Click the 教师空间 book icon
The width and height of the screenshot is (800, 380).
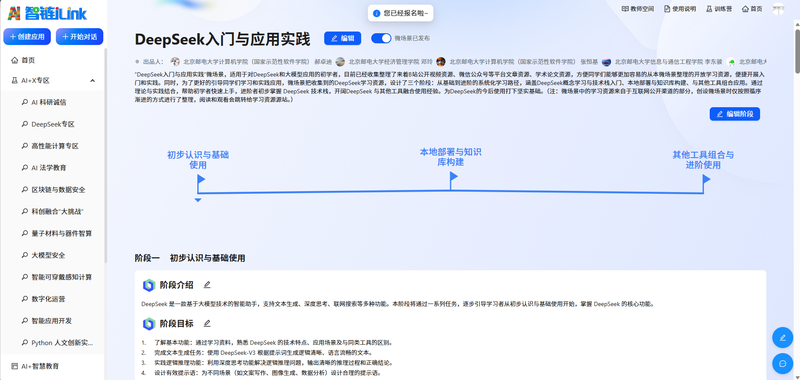click(x=625, y=9)
